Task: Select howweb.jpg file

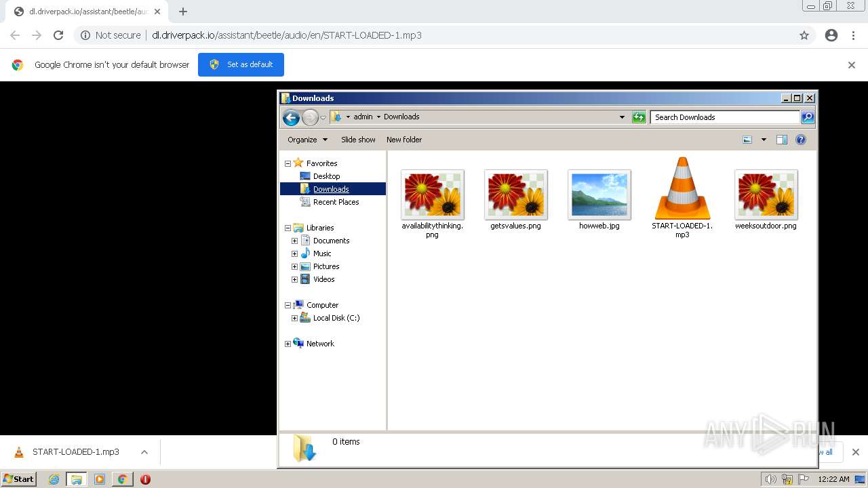Action: pyautogui.click(x=599, y=200)
